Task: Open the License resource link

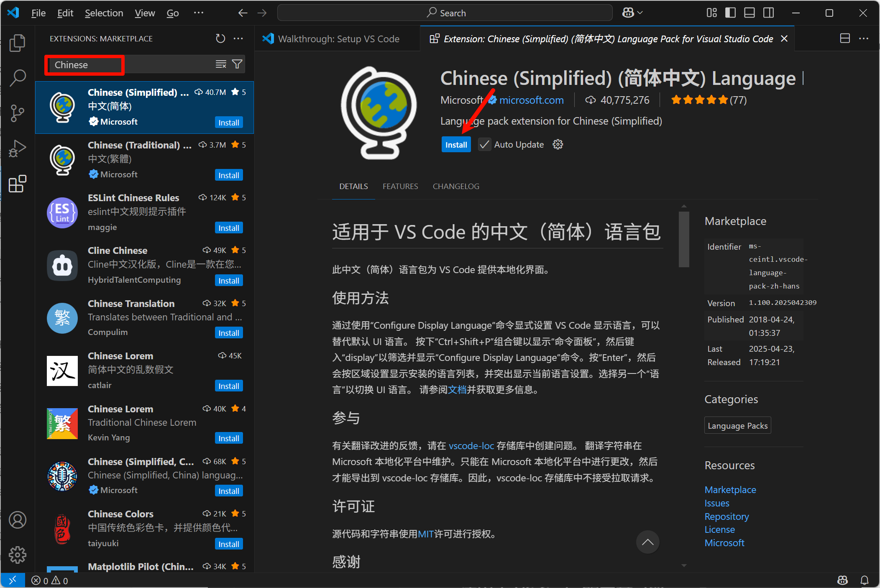Action: click(x=719, y=529)
